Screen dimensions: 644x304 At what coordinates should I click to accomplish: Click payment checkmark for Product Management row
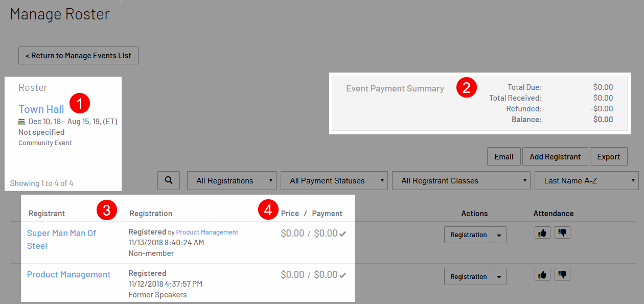[343, 275]
